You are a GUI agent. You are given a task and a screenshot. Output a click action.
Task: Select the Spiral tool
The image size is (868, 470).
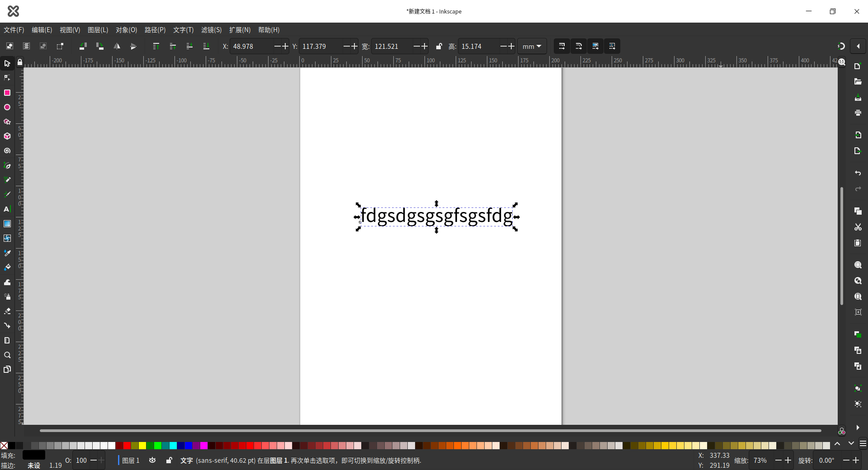[x=7, y=151]
